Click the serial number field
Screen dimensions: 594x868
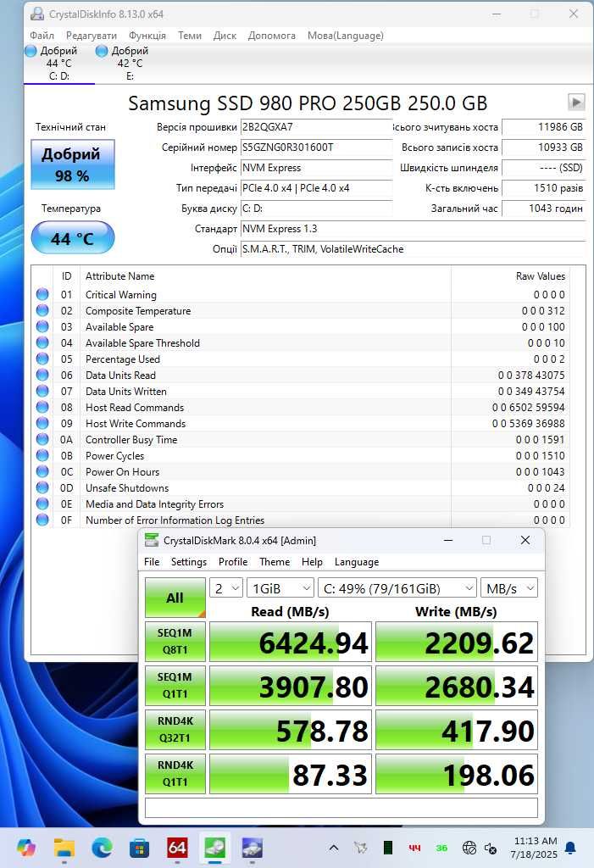pos(316,147)
